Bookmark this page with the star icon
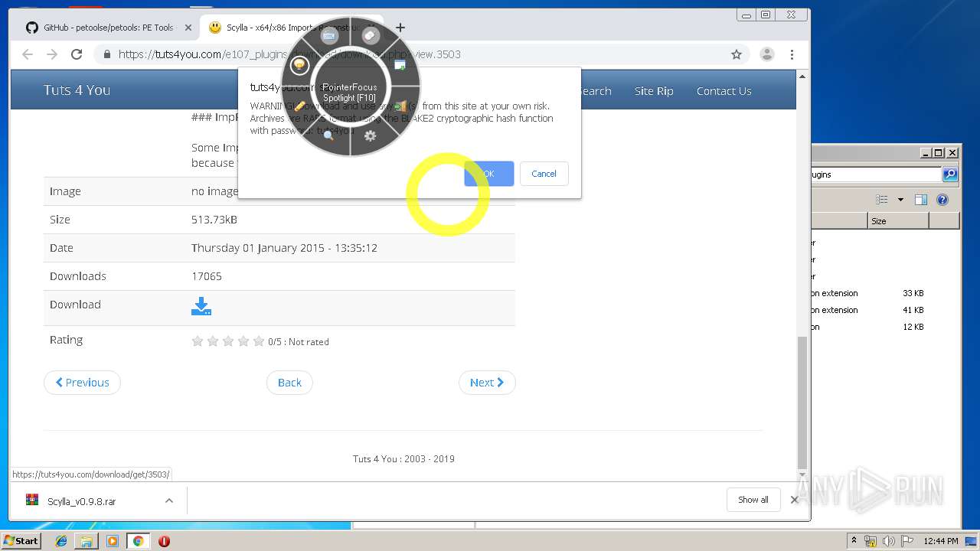Screen dimensions: 980x551 (737, 54)
